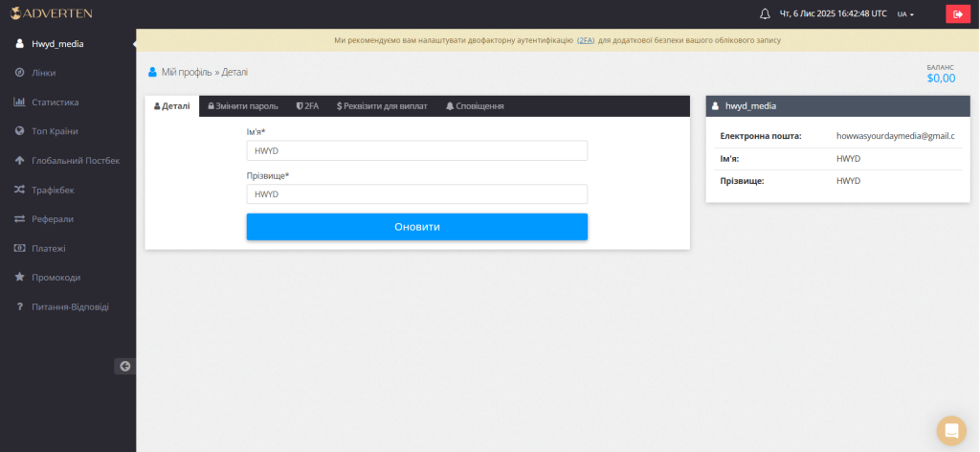Open Платежі page
The width and height of the screenshot is (980, 452).
pyautogui.click(x=50, y=248)
